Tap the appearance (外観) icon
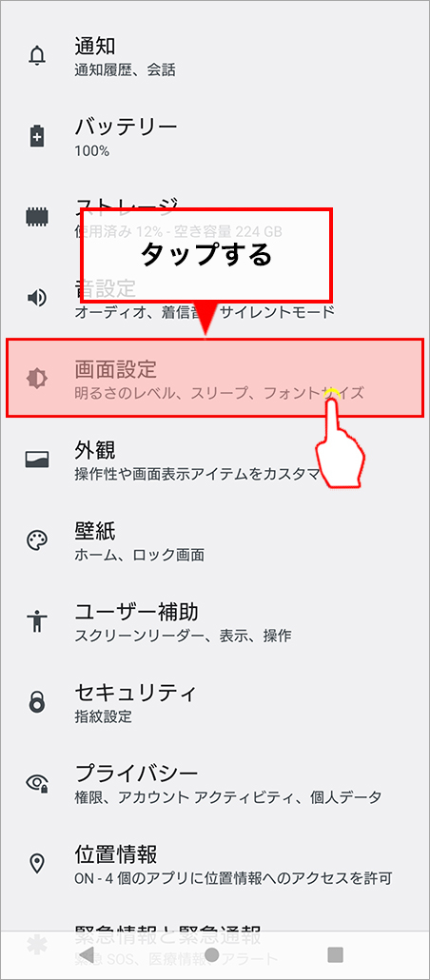This screenshot has height=980, width=430. (x=37, y=460)
